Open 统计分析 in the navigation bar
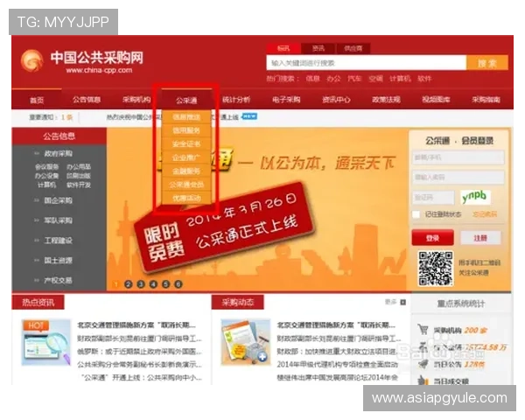 coord(236,100)
